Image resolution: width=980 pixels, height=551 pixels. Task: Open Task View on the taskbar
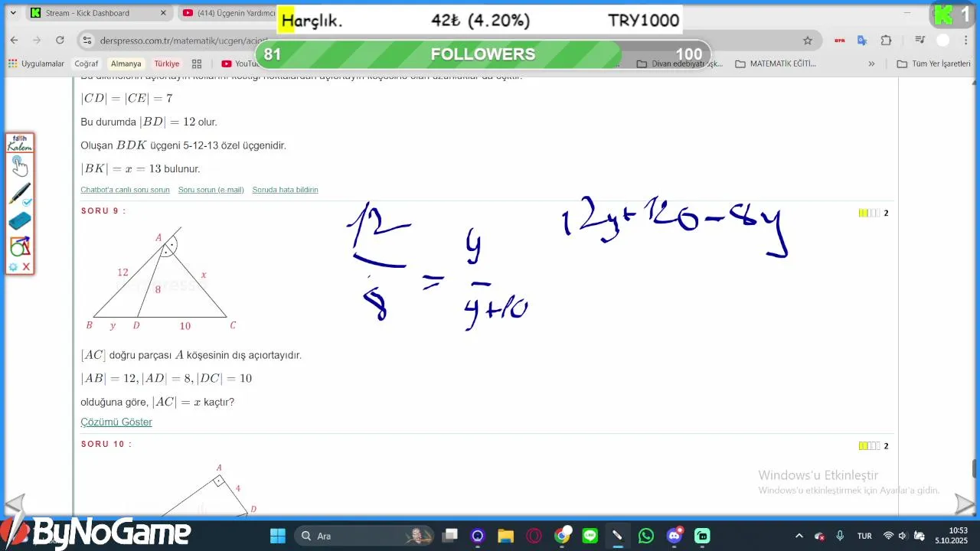point(450,536)
